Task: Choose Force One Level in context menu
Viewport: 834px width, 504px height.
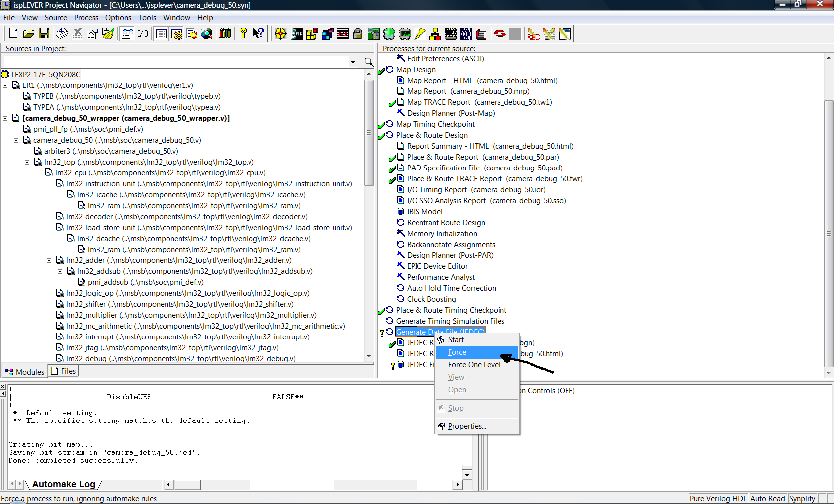Action: pyautogui.click(x=477, y=365)
